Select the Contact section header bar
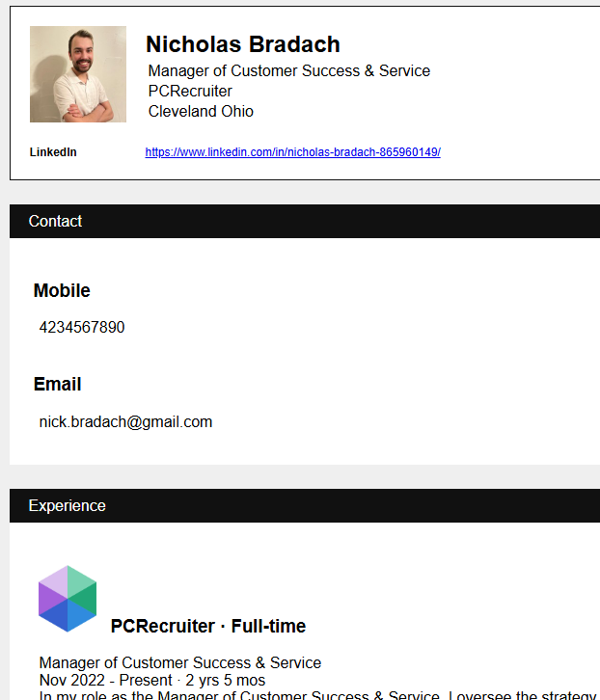Image resolution: width=600 pixels, height=700 pixels. (305, 222)
